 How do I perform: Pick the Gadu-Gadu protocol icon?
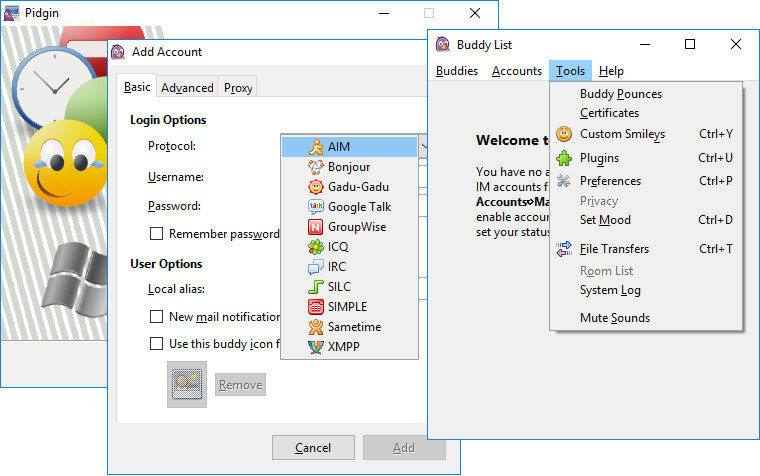coord(316,187)
